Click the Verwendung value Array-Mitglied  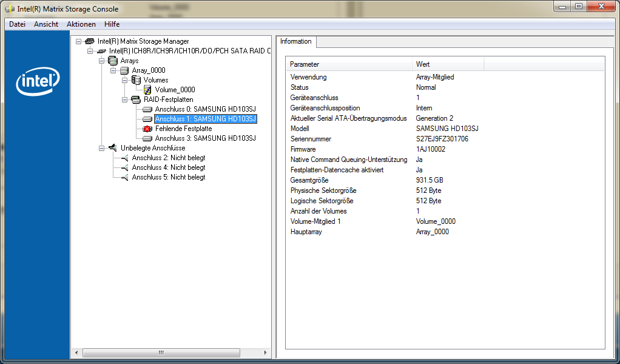coord(435,77)
